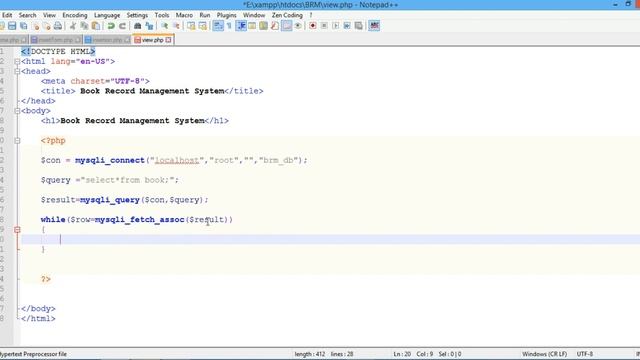Screen dimensions: 640x360
Task: Click the Print toolbar icon
Action: tap(58, 26)
